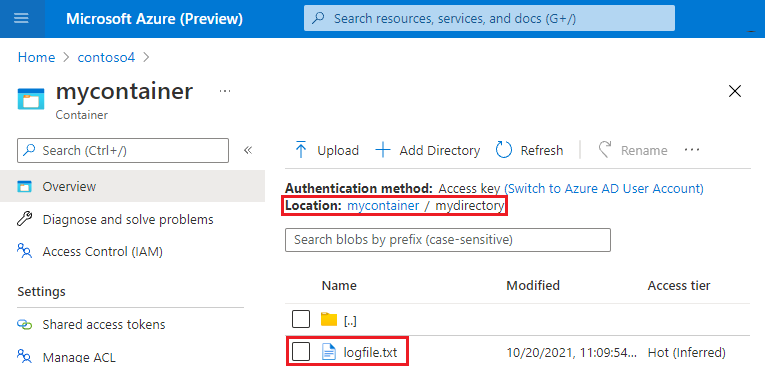Image resolution: width=765 pixels, height=370 pixels.
Task: Focus the global search resources box
Action: (489, 19)
